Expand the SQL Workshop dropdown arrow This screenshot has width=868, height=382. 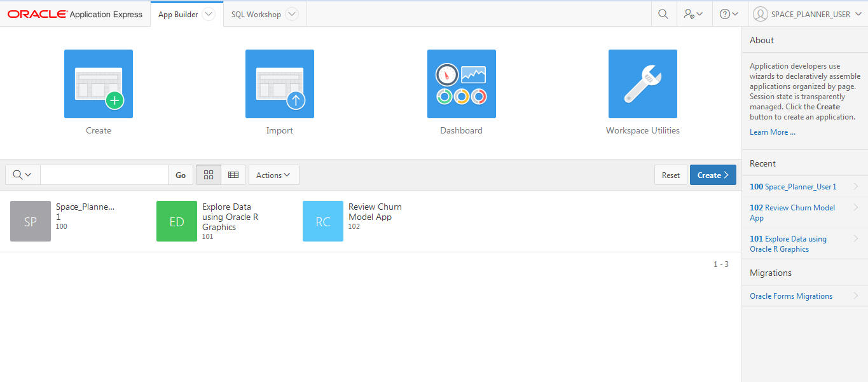291,14
